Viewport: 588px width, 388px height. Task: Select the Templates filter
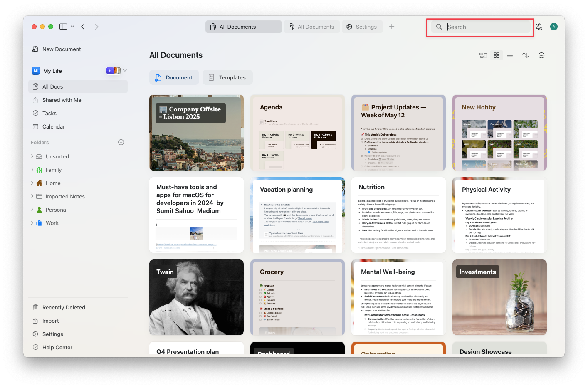(227, 77)
